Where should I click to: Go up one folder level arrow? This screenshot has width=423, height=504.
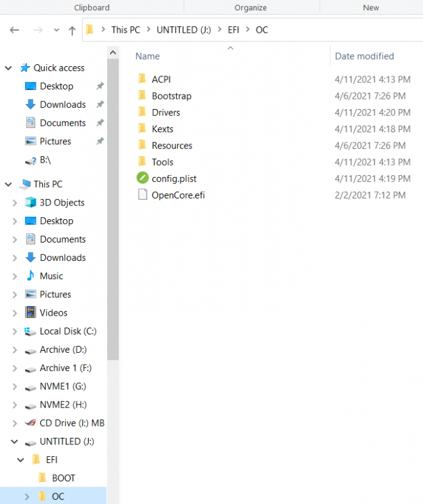tap(72, 30)
